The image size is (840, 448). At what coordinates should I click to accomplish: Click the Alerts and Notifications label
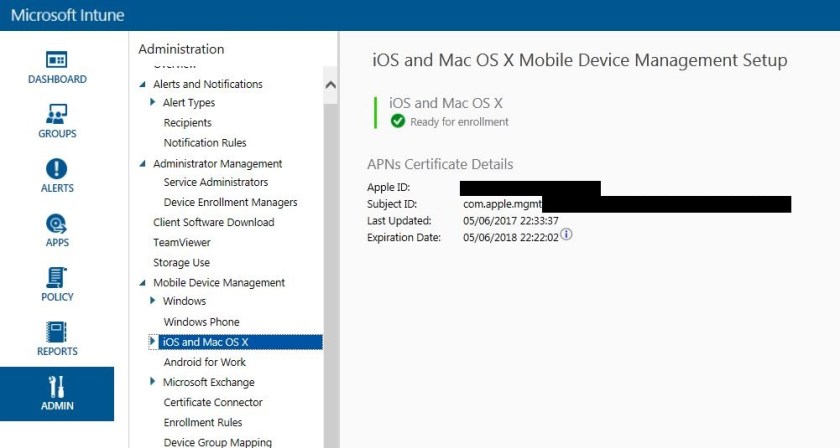coord(208,84)
